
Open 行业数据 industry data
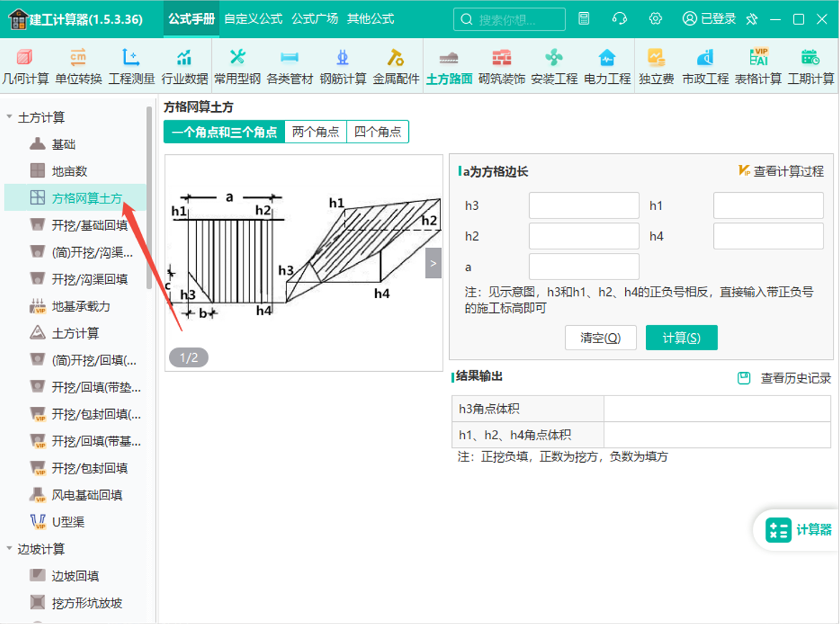pyautogui.click(x=184, y=67)
